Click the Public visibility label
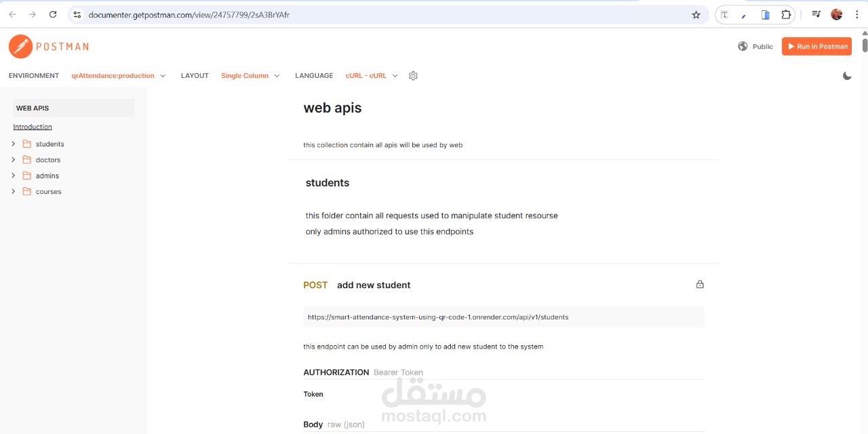Viewport: 868px width, 434px height. click(763, 47)
